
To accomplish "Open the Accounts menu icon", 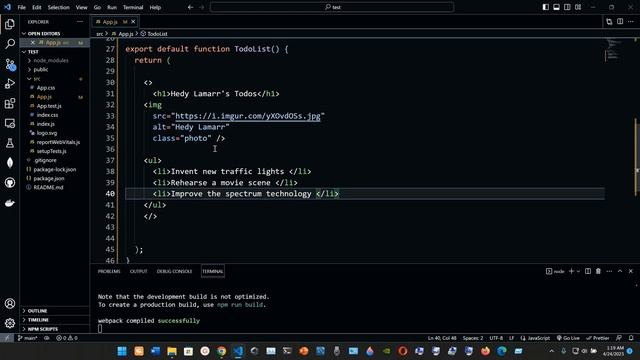I will pyautogui.click(x=10, y=303).
